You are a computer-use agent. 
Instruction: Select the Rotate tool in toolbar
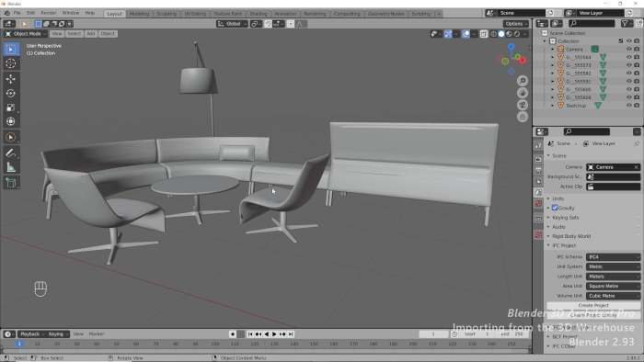pyautogui.click(x=11, y=93)
